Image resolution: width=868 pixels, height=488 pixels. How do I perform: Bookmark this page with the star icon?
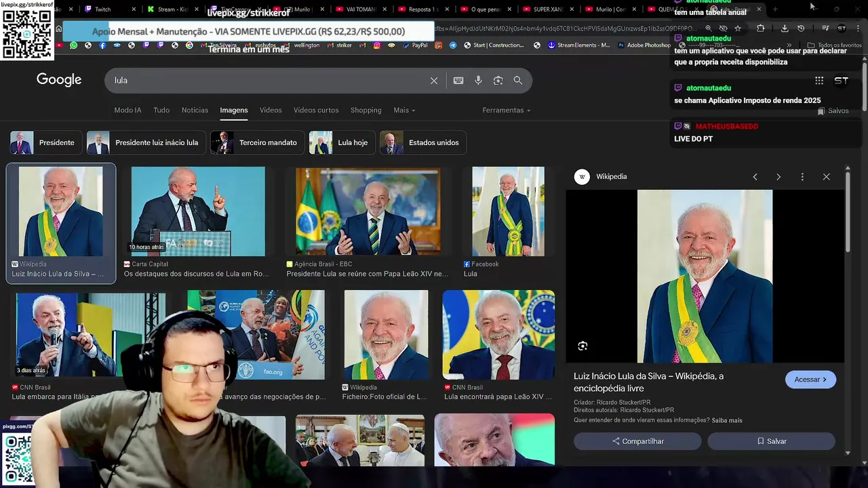click(x=738, y=28)
